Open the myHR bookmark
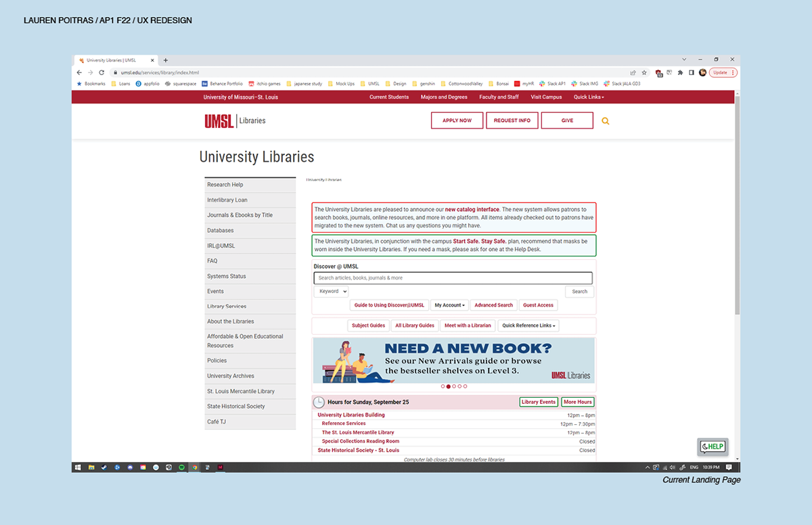Viewport: 812px width, 525px height. point(524,84)
